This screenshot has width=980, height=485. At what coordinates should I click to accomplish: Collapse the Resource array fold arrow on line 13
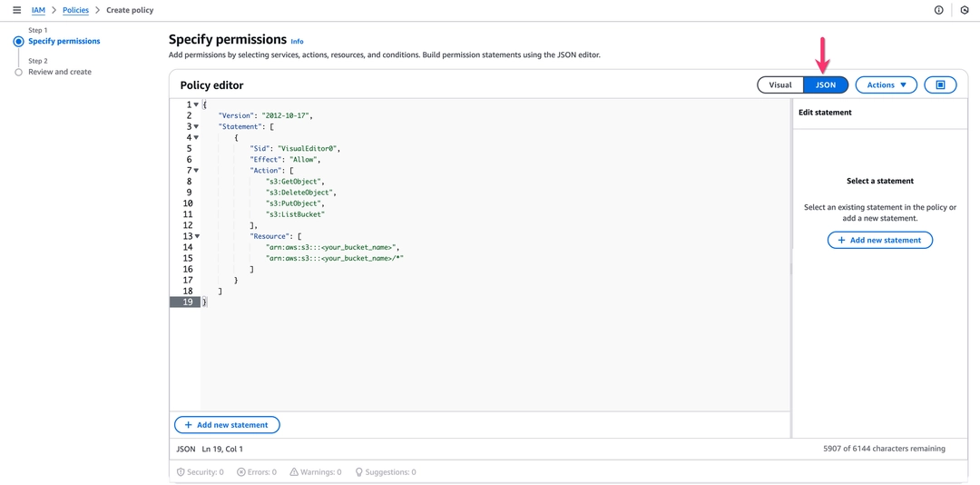tap(196, 236)
